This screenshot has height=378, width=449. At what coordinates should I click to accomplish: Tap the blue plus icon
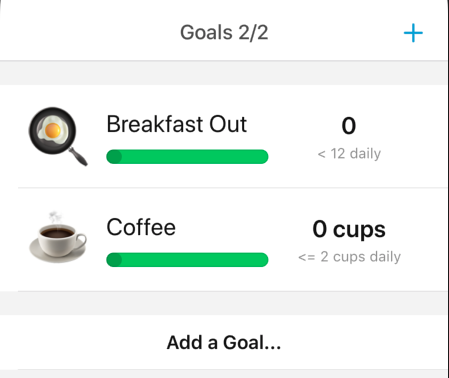click(x=413, y=33)
